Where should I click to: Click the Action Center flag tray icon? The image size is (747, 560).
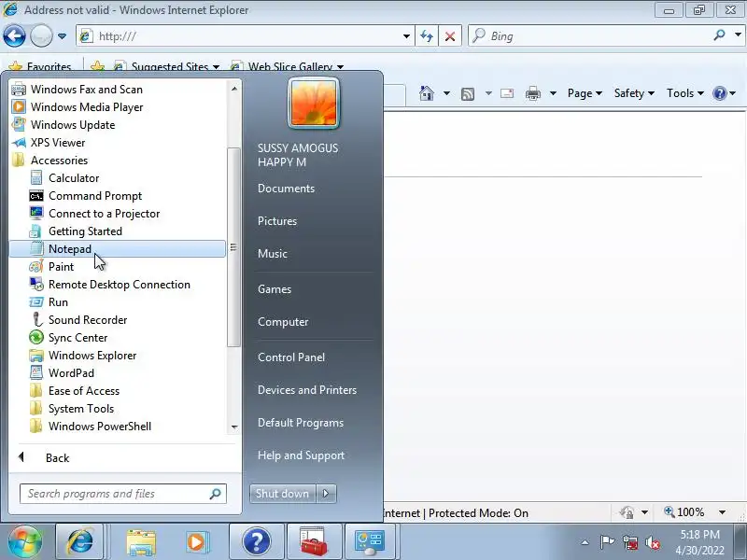coord(608,542)
